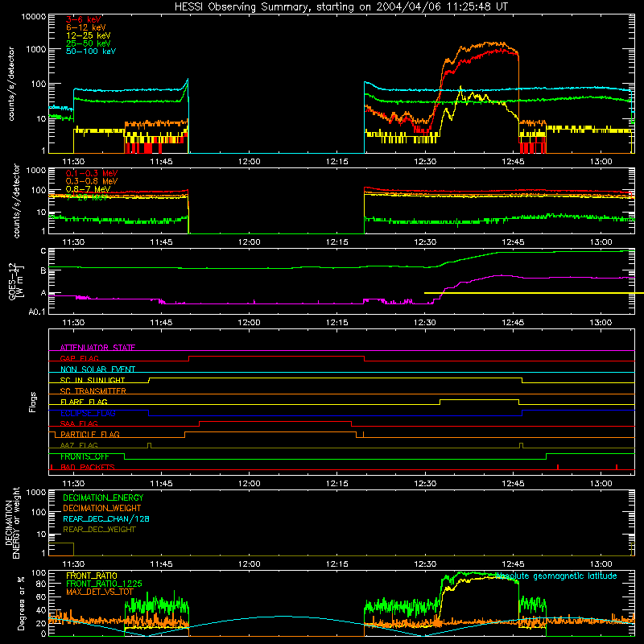Click the vertical 'Flags' axis title

tap(32, 402)
